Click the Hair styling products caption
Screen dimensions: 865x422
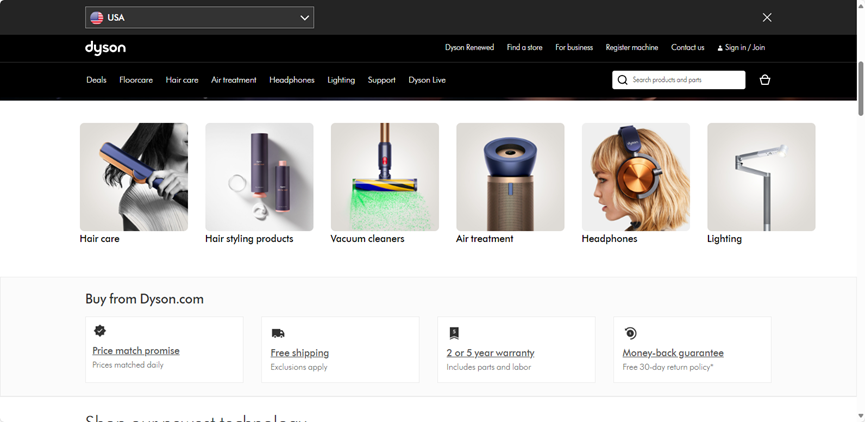[249, 239]
